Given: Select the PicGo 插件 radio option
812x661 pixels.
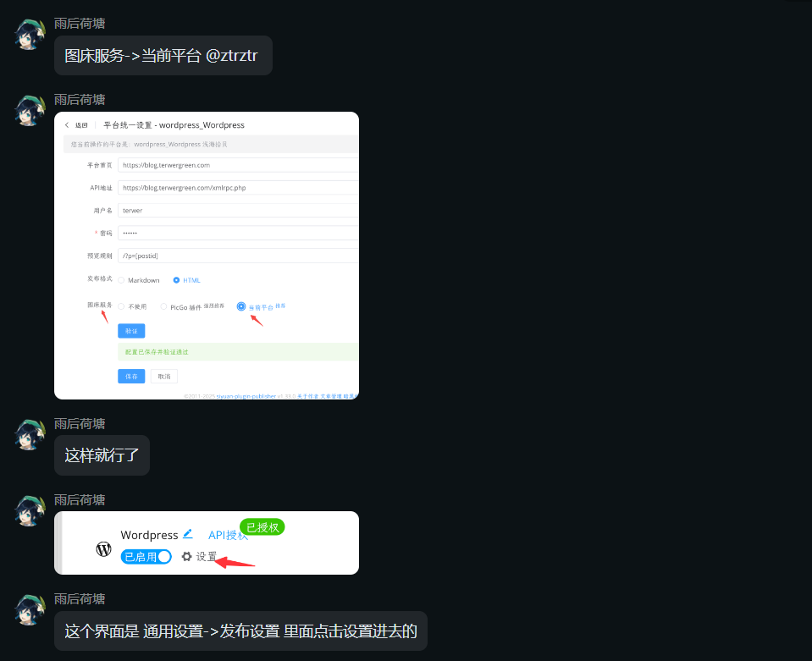Looking at the screenshot, I should [163, 307].
